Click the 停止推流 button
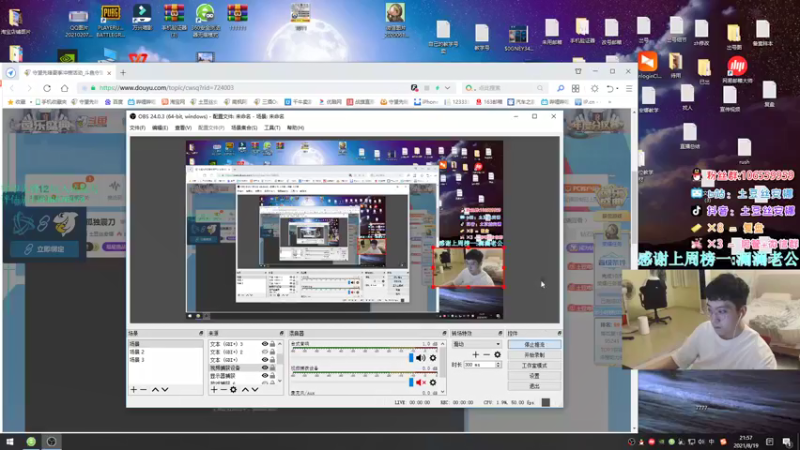Viewport: 800px width, 450px height. pyautogui.click(x=534, y=345)
